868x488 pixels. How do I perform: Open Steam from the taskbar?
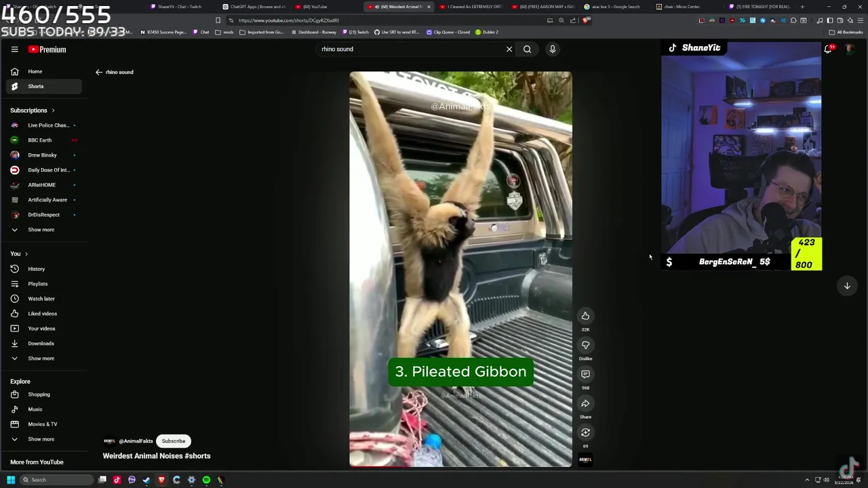[146, 480]
